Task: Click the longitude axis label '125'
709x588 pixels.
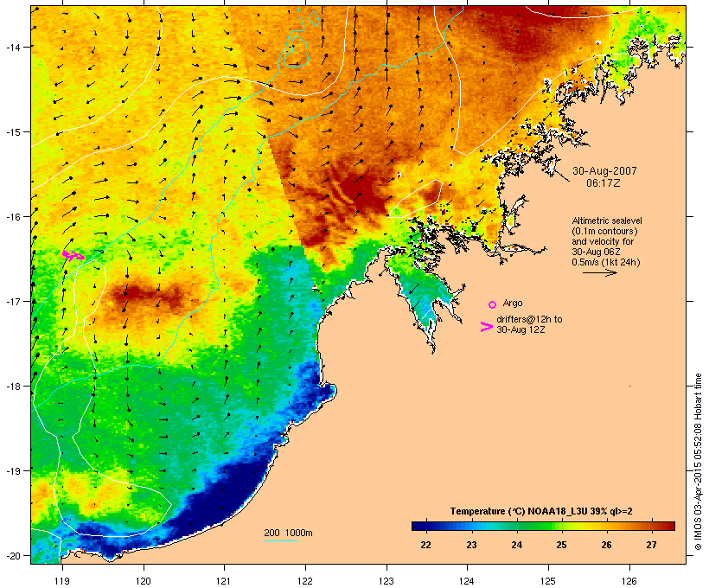Action: click(548, 581)
